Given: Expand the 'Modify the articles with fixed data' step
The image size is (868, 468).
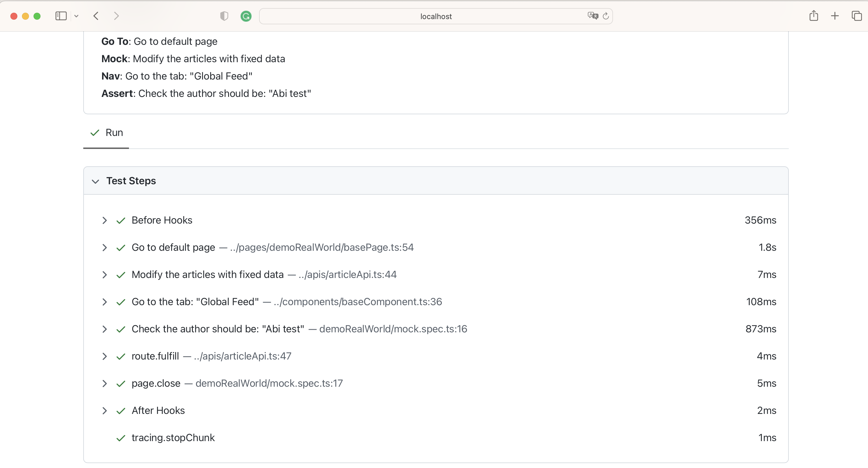Looking at the screenshot, I should [x=104, y=275].
